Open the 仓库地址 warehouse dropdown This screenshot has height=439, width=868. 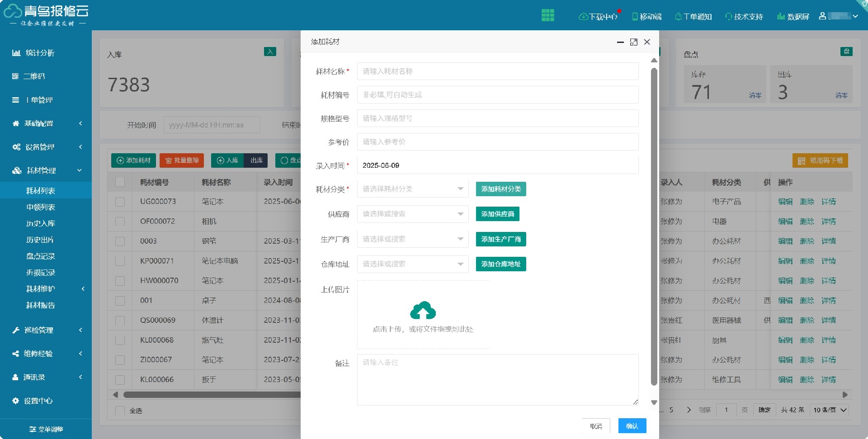[413, 264]
